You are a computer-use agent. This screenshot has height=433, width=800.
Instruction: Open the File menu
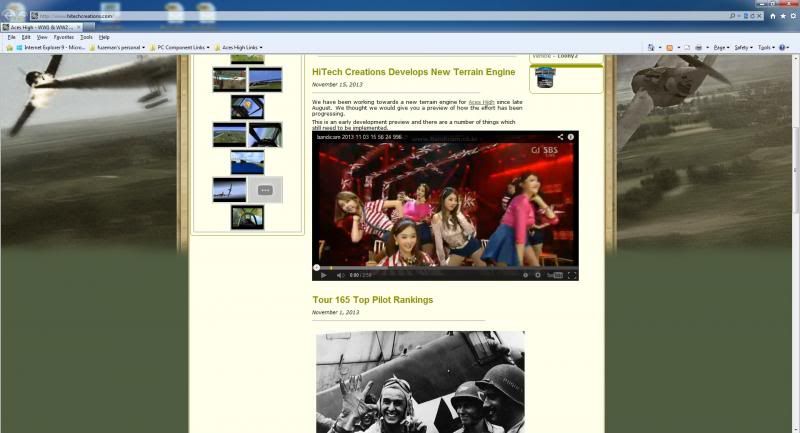coord(11,37)
